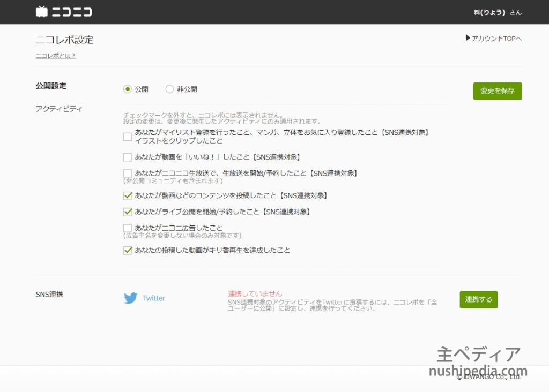This screenshot has height=392, width=549.
Task: Enable the マイリスト登録 activity checkbox
Action: click(x=127, y=137)
